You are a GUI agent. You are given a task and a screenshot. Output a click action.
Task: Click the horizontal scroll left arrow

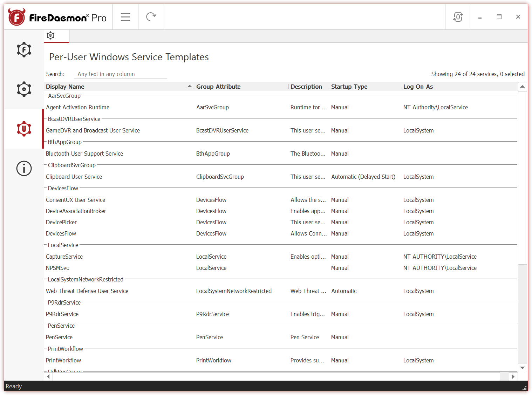(x=48, y=376)
